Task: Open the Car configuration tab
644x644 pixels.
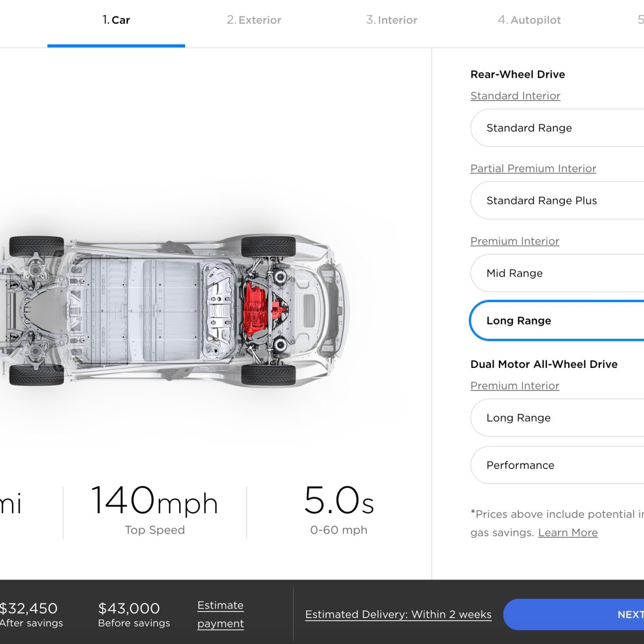Action: point(116,20)
